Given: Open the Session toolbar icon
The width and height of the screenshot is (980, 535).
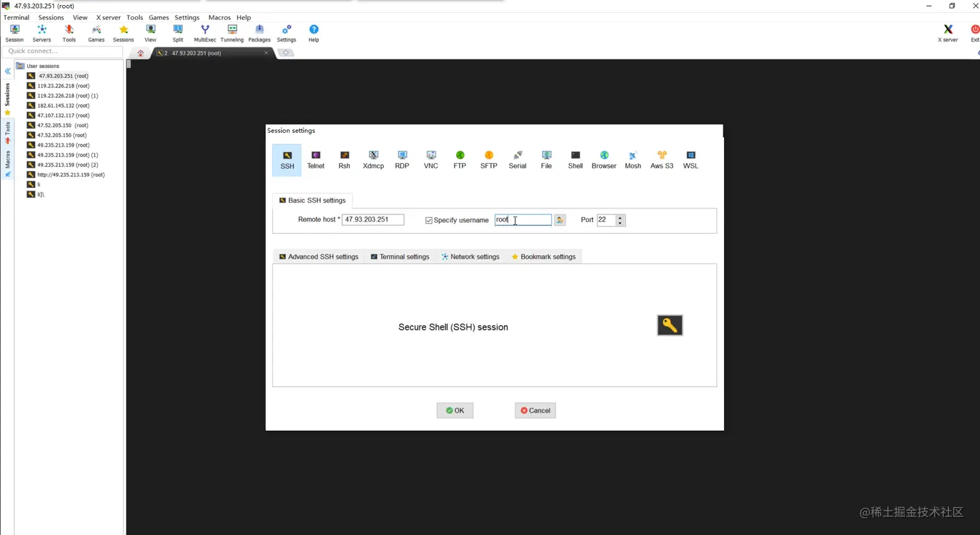Looking at the screenshot, I should [14, 33].
